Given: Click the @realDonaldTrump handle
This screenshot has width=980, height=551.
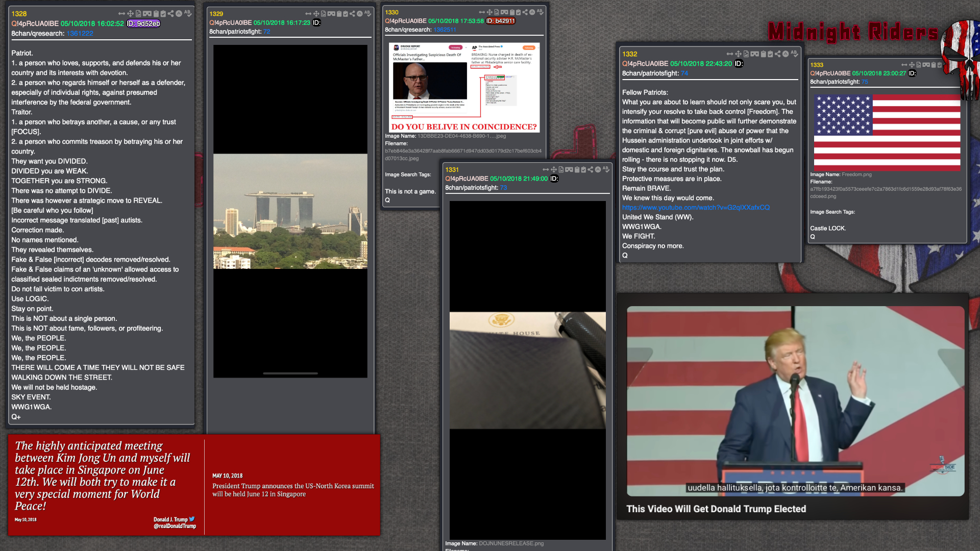Looking at the screenshot, I should coord(175,526).
